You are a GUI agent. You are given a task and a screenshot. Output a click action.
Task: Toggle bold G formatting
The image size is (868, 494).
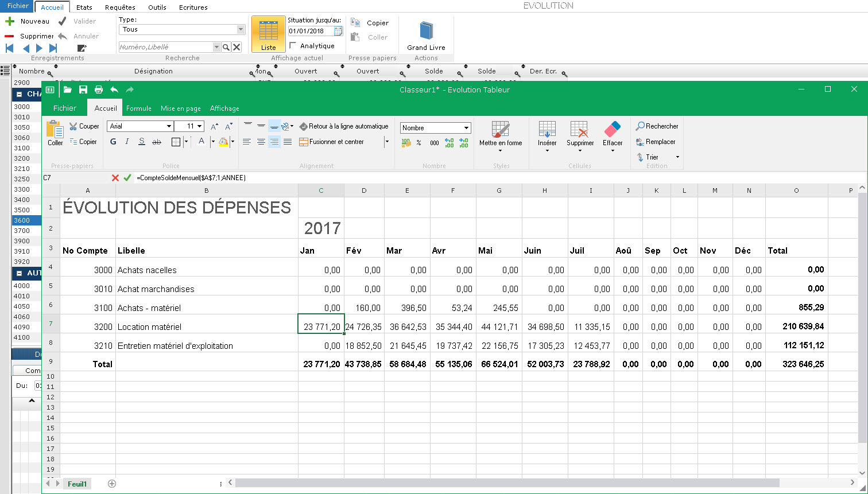pyautogui.click(x=113, y=142)
